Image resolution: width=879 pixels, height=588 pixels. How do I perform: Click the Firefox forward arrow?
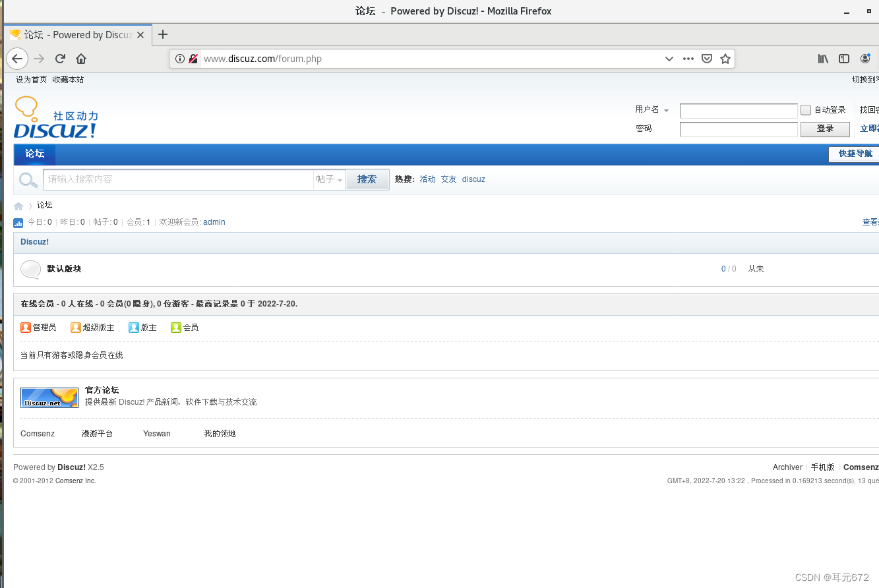click(x=39, y=59)
